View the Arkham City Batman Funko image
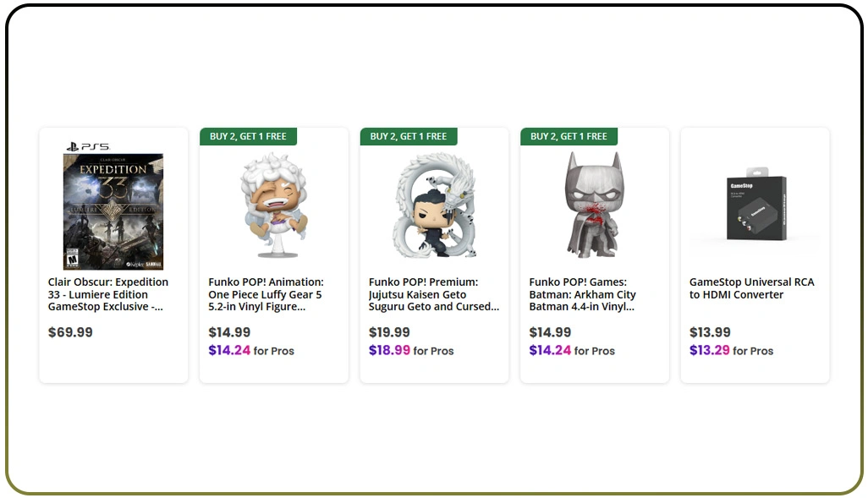The width and height of the screenshot is (868, 498). coord(593,205)
